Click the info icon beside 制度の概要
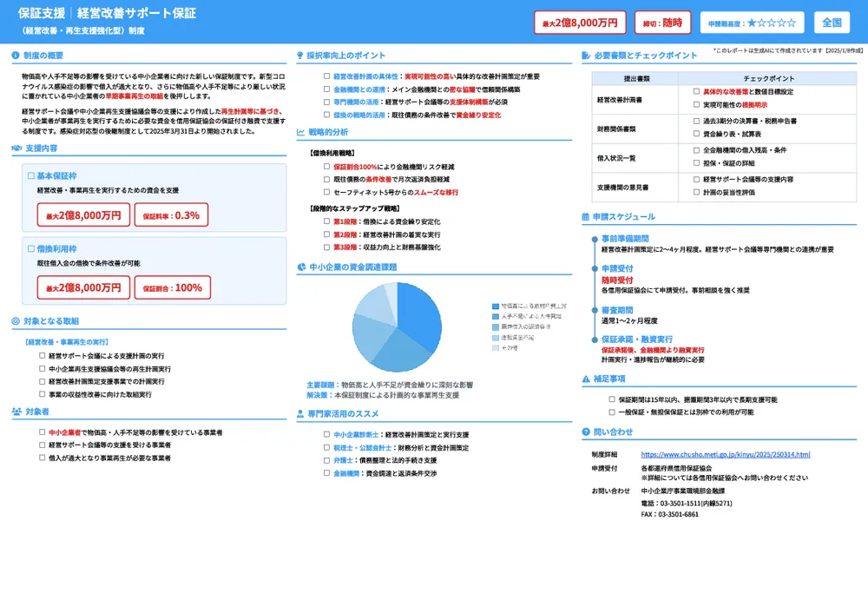 16,56
